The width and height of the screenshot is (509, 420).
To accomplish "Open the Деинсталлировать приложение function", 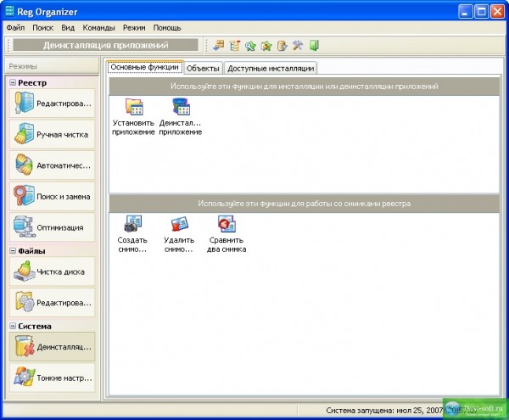I will 181,109.
